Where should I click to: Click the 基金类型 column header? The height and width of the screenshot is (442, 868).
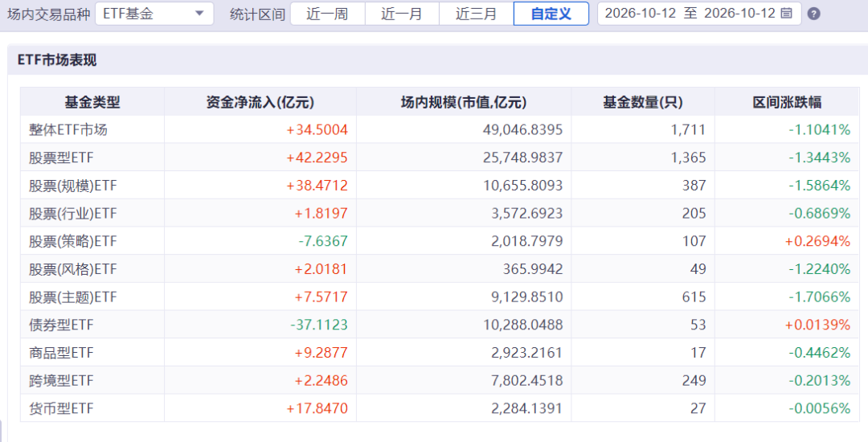pos(92,102)
